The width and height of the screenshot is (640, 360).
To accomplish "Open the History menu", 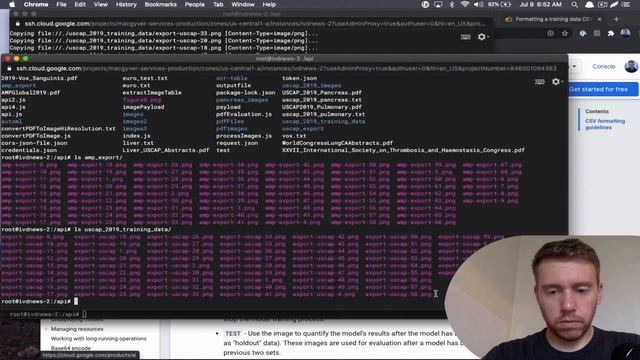I will tap(126, 4).
